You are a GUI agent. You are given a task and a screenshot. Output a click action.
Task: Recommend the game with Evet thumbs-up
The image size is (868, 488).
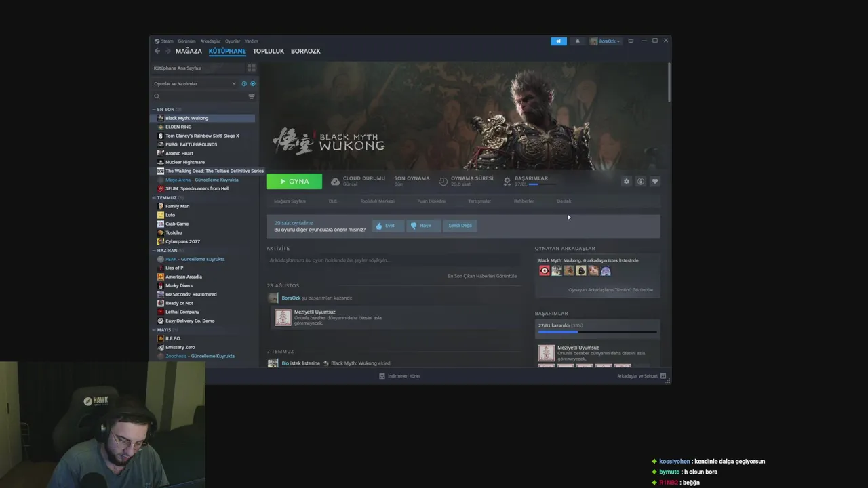coord(387,226)
